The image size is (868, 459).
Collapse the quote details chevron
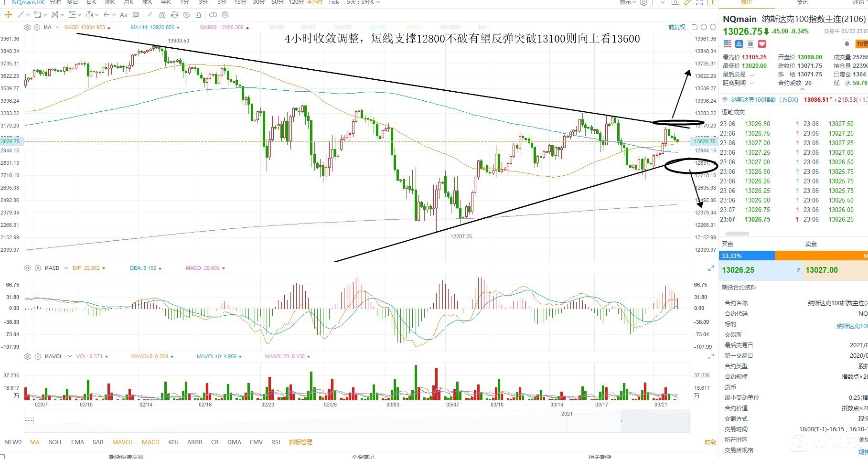click(x=802, y=89)
